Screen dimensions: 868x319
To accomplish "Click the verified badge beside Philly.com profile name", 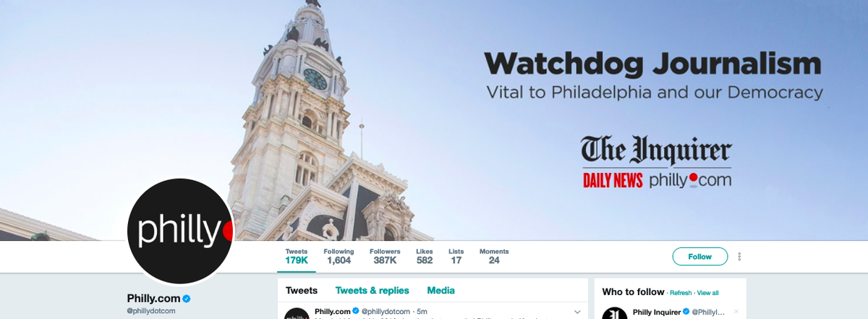I will point(186,299).
